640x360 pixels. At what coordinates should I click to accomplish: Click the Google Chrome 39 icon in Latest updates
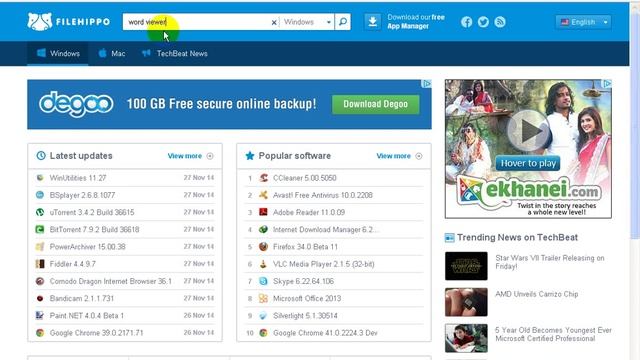coord(40,333)
